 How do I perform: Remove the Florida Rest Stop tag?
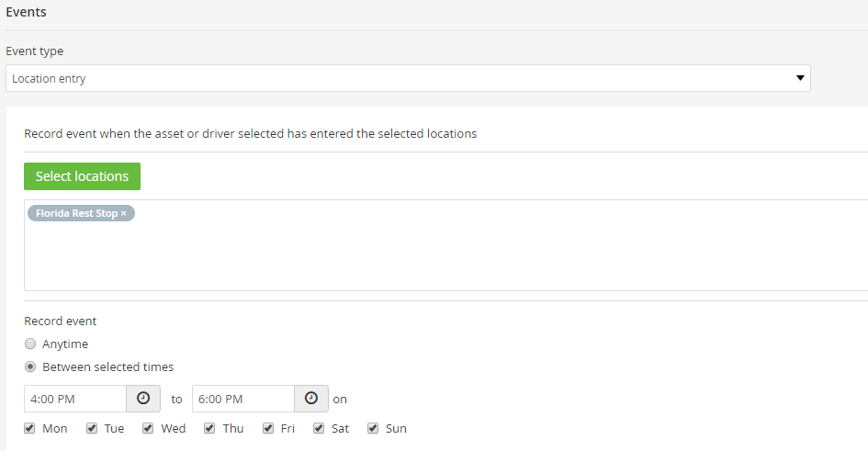(x=123, y=214)
